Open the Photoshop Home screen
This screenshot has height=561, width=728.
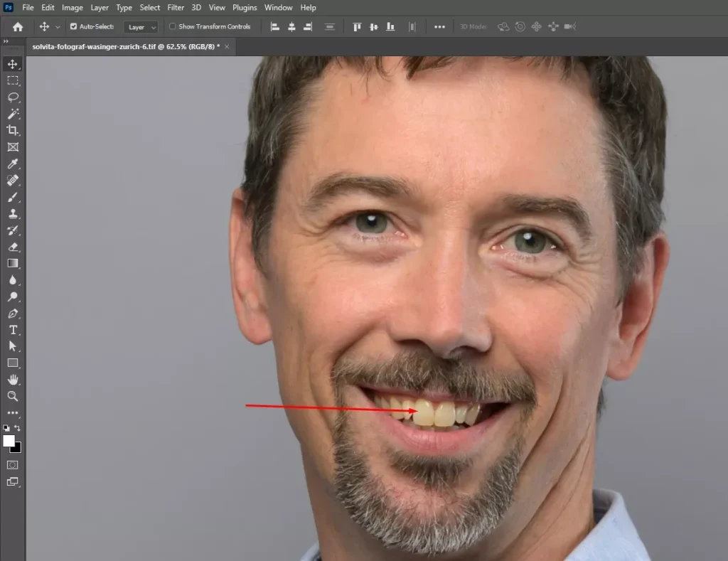pos(16,26)
